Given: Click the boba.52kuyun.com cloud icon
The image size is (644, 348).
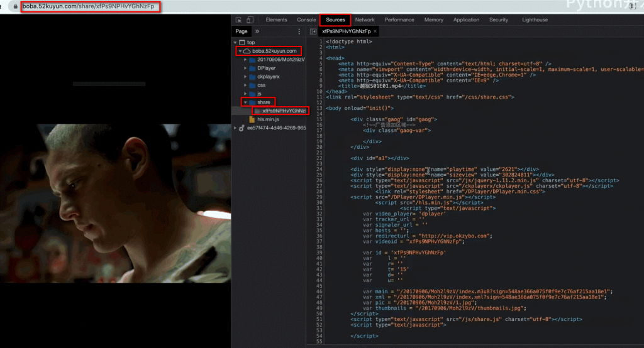Looking at the screenshot, I should [x=247, y=51].
